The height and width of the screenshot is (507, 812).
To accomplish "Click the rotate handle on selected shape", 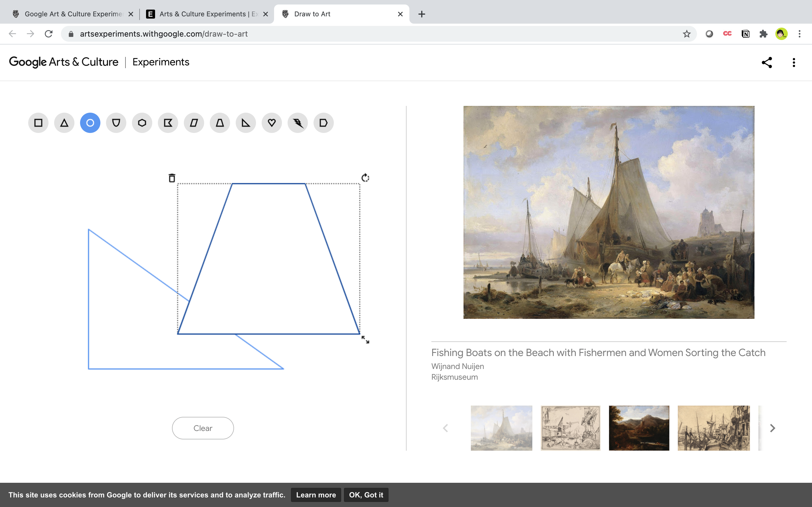I will coord(365,178).
